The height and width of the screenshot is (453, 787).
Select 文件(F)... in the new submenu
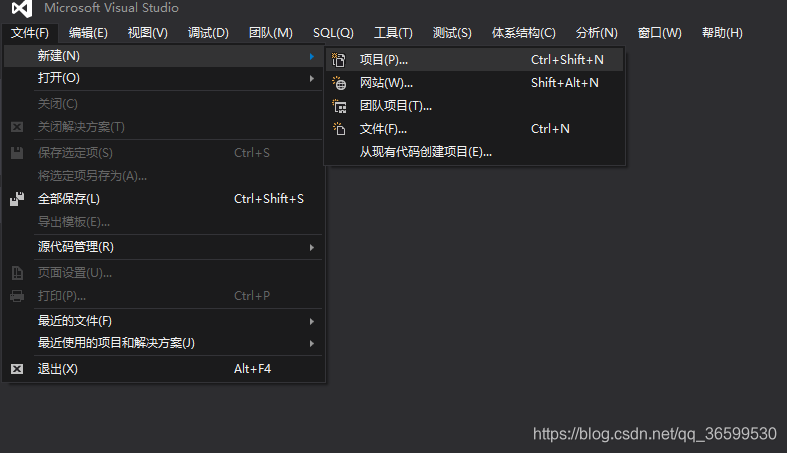pos(475,129)
